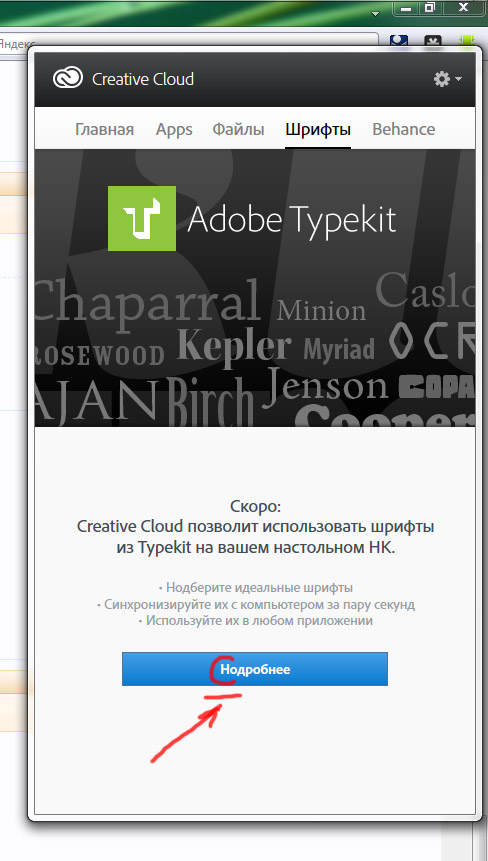Open the gear settings menu in Creative Cloud
The width and height of the screenshot is (488, 861).
447,79
